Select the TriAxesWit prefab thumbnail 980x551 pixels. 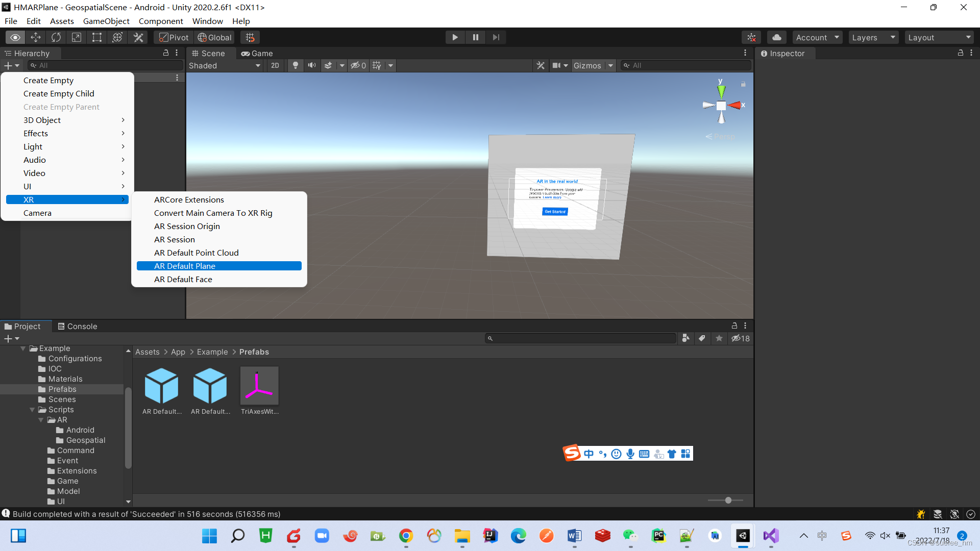[259, 386]
